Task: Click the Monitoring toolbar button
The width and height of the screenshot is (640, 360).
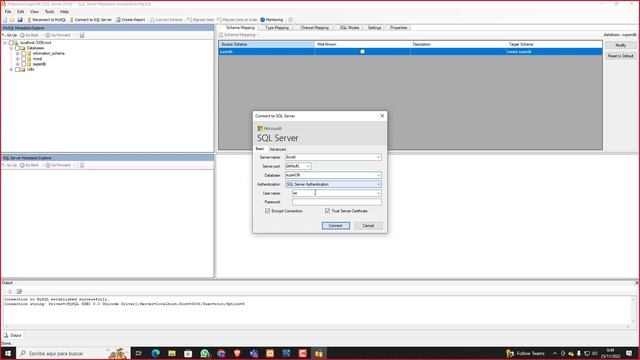Action: point(271,20)
